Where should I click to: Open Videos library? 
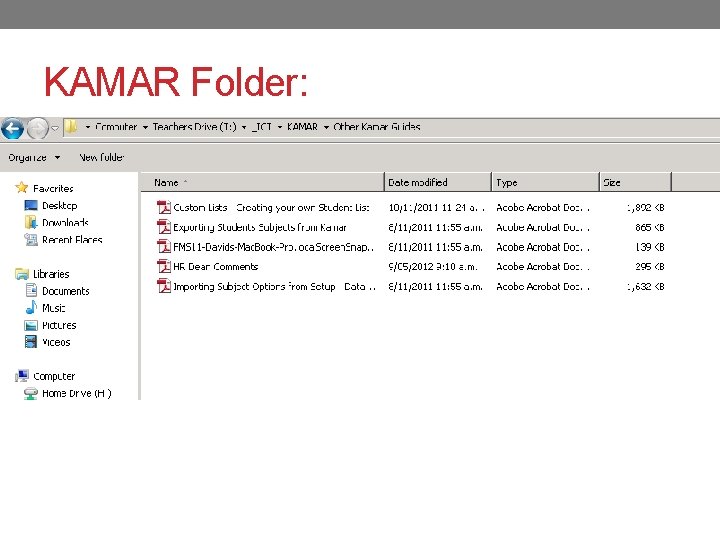[56, 343]
